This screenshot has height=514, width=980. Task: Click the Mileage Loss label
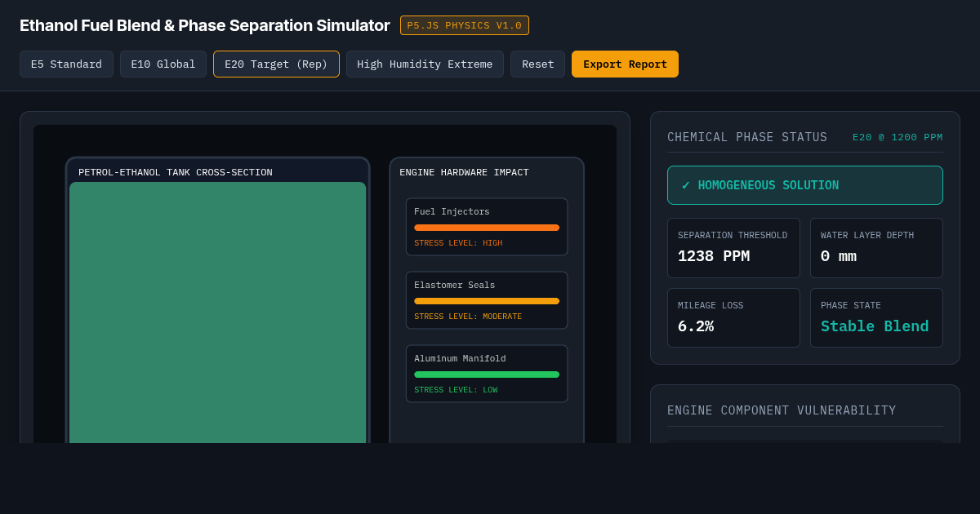tap(710, 305)
